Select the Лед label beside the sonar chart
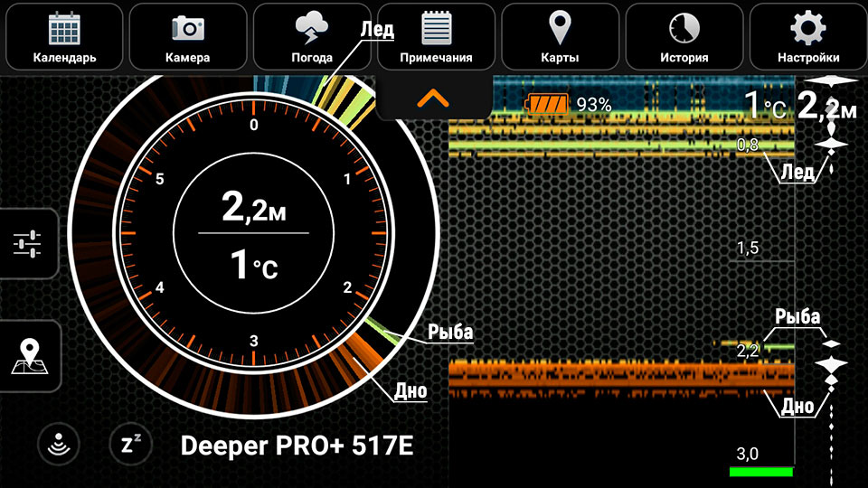 [797, 172]
